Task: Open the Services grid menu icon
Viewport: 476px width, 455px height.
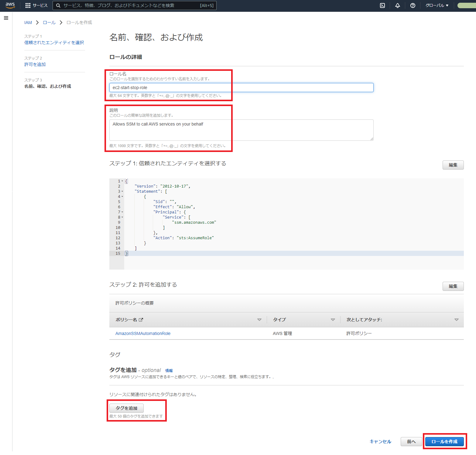Action: (x=28, y=5)
